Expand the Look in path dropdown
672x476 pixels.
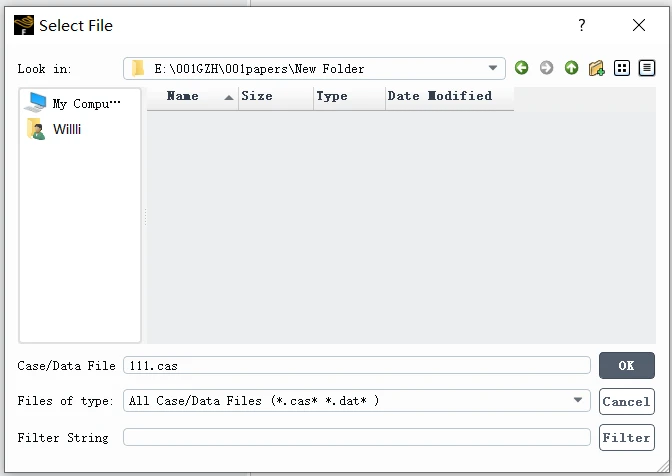493,69
